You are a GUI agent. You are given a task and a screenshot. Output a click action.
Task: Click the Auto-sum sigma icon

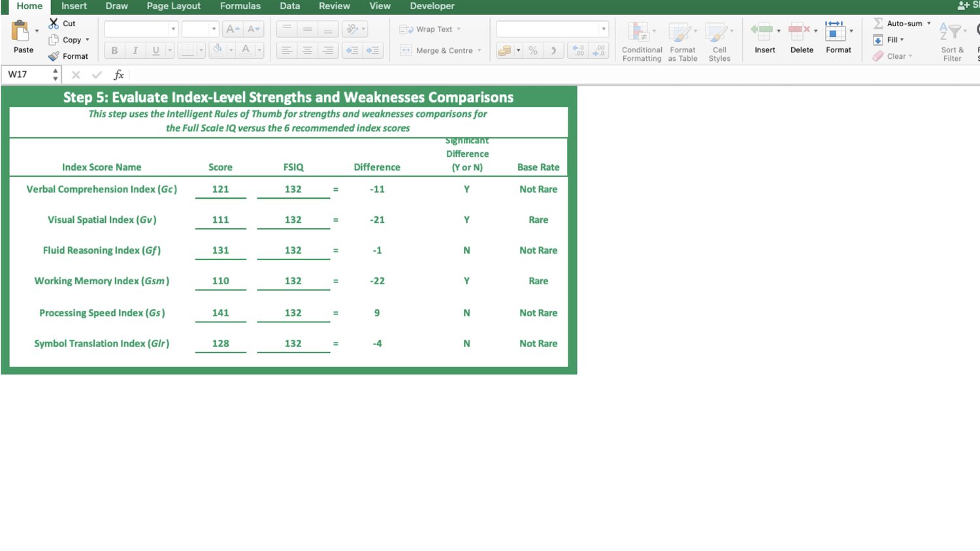[878, 24]
